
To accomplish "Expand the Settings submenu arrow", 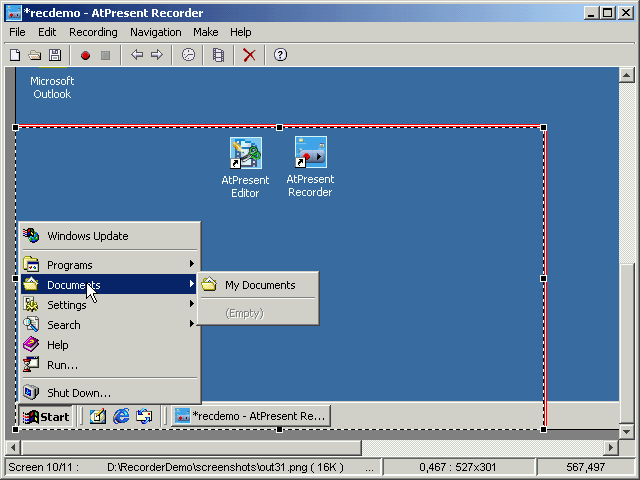I will [x=191, y=304].
